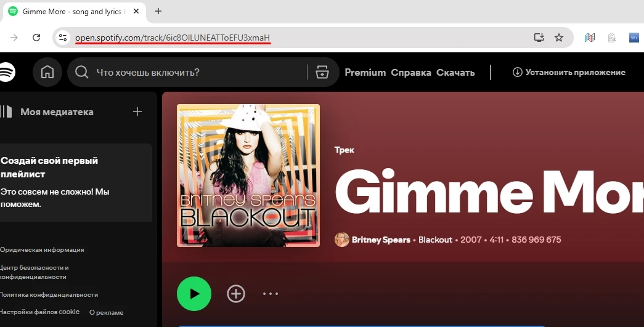Click install app icon in address bar

click(539, 38)
